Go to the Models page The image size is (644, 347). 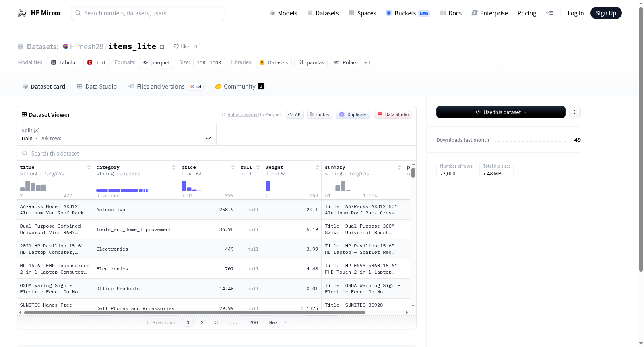pyautogui.click(x=283, y=13)
